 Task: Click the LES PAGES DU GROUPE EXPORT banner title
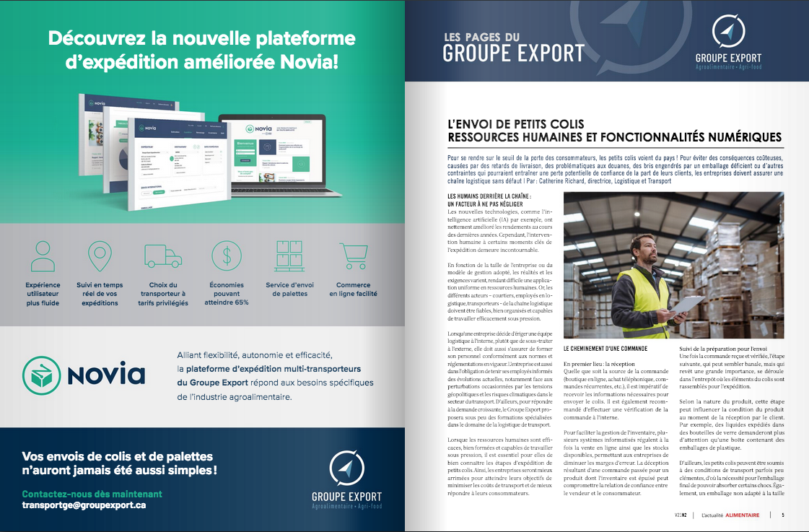click(x=513, y=48)
